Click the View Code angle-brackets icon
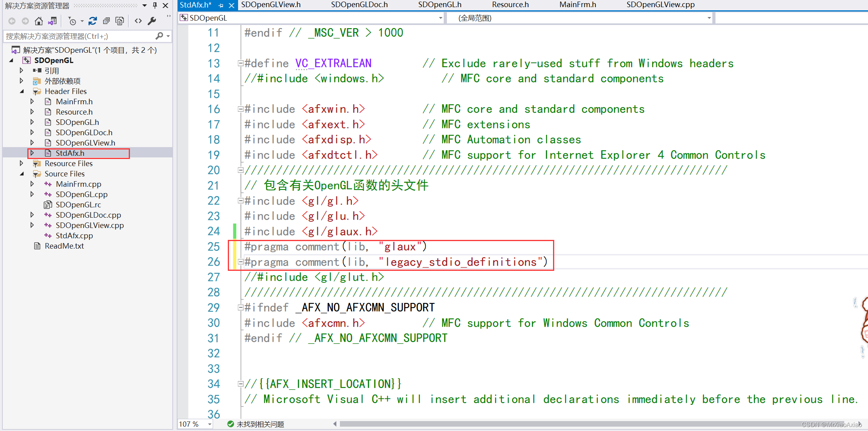 [x=138, y=21]
